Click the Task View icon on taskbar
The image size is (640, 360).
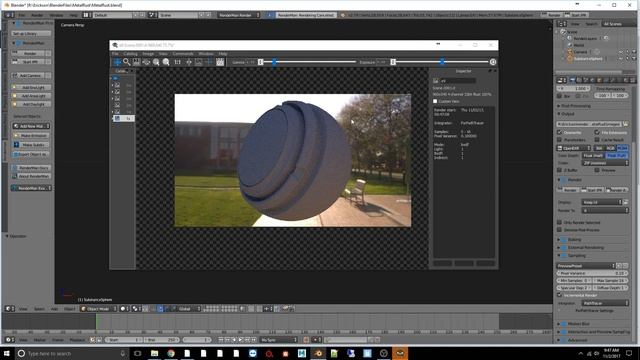tap(138, 353)
